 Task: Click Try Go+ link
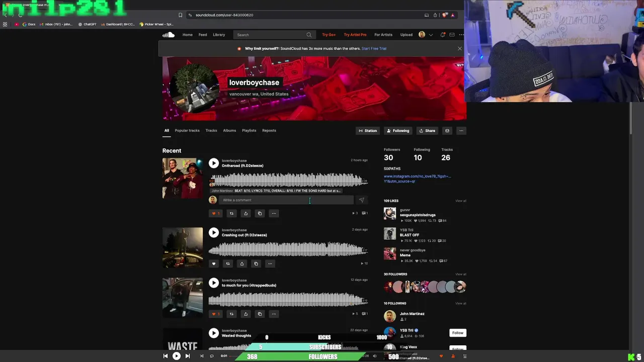click(329, 35)
